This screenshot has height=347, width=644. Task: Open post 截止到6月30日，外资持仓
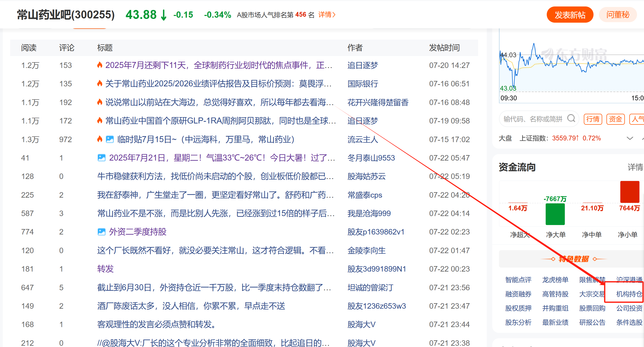(214, 287)
